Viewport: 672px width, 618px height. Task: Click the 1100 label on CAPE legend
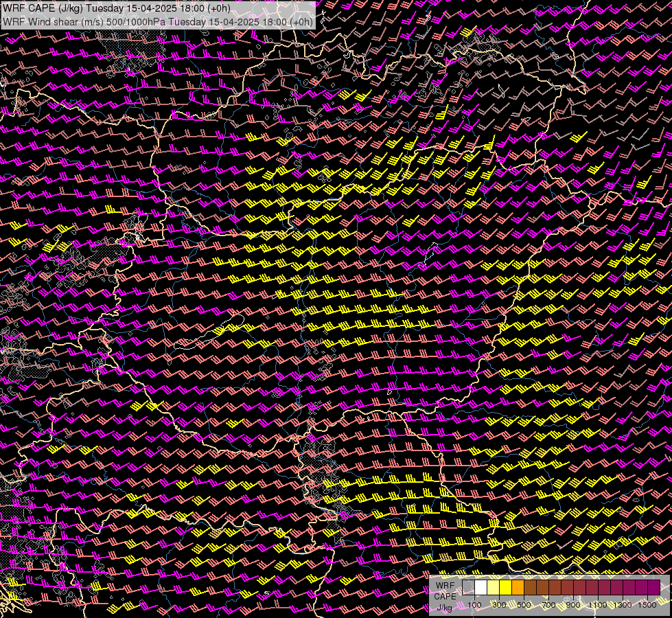[597, 605]
